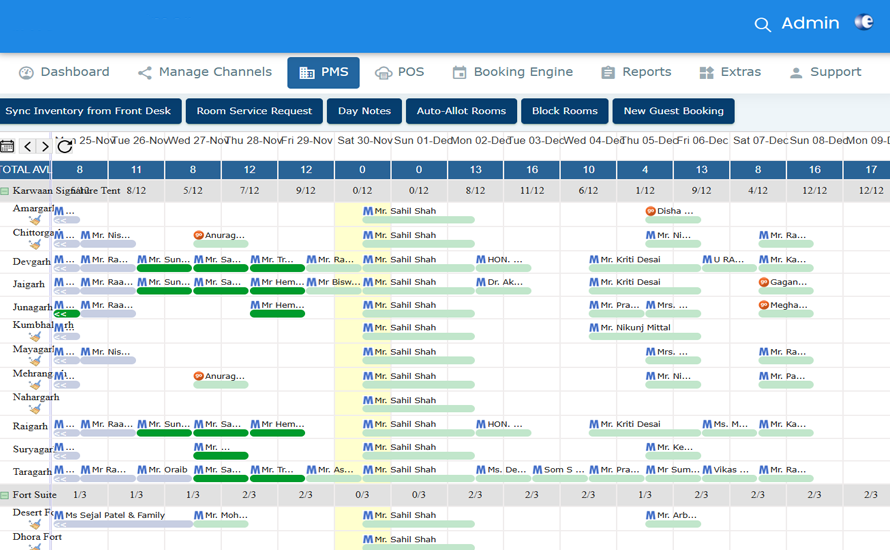Open the Reports tab
This screenshot has width=890, height=550.
635,72
